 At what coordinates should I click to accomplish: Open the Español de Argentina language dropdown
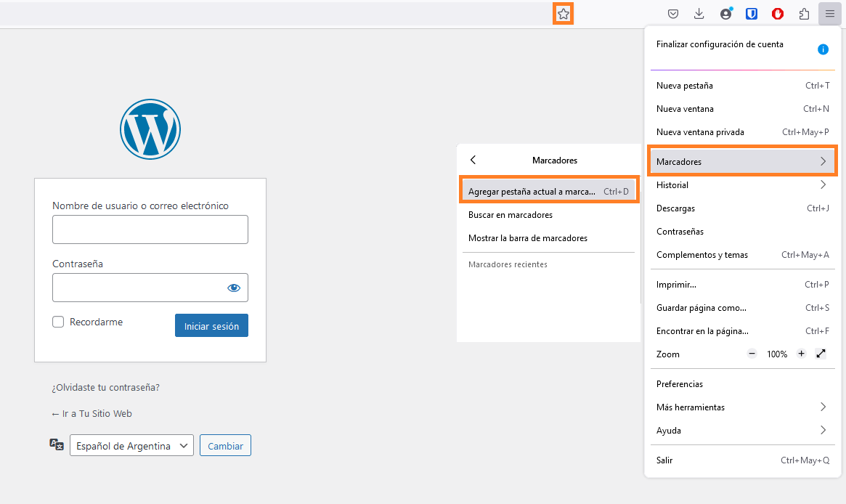click(x=131, y=446)
